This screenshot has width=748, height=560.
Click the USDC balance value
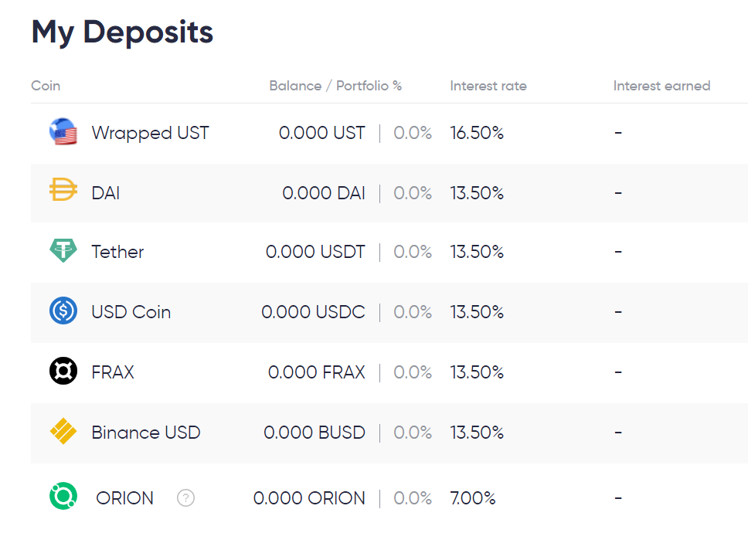click(314, 311)
